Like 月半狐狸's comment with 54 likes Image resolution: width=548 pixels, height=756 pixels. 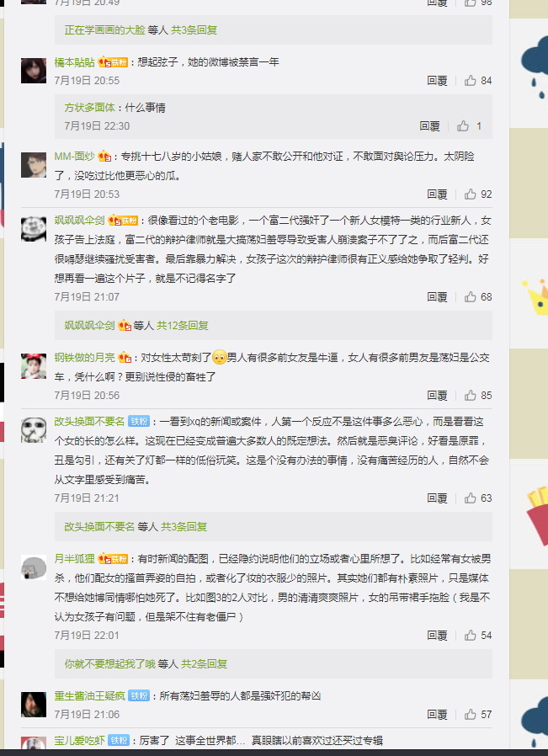coord(471,636)
